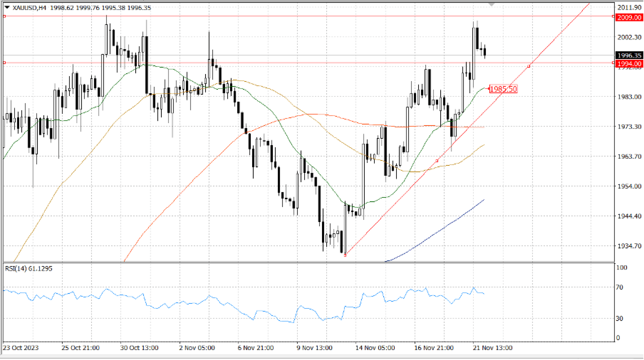
Task: Click the grey chart shift triangle marker
Action: 491,5
